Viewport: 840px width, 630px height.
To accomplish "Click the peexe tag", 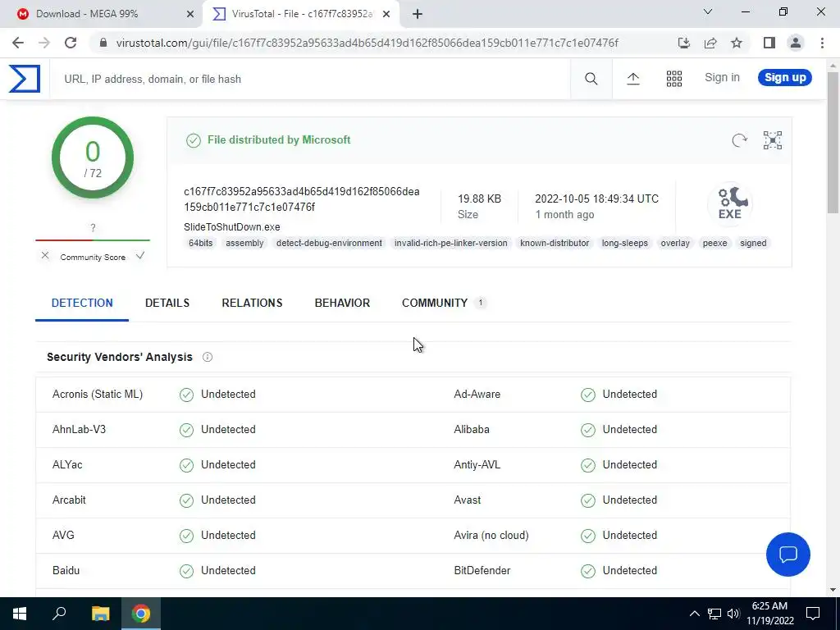I will pos(714,243).
